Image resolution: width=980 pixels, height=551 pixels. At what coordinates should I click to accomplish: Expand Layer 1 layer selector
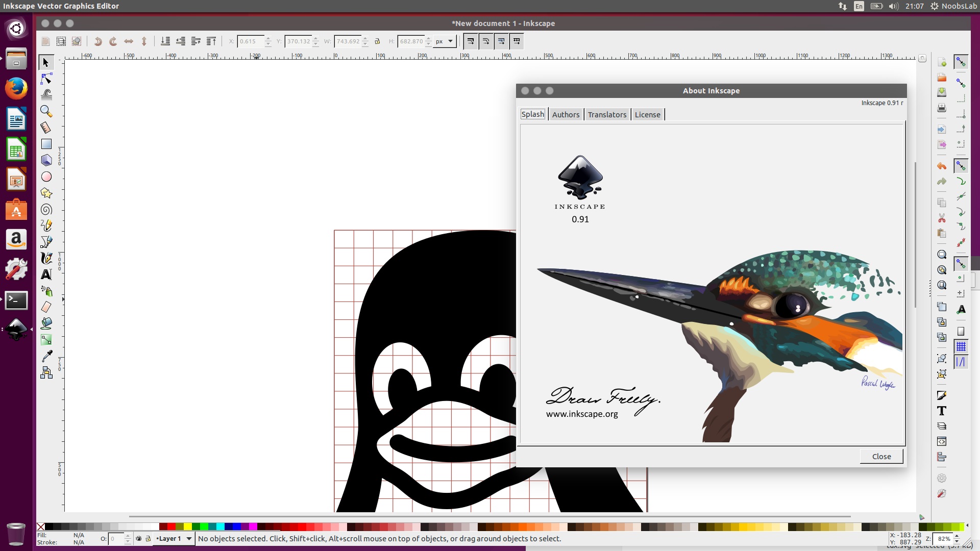click(x=188, y=538)
